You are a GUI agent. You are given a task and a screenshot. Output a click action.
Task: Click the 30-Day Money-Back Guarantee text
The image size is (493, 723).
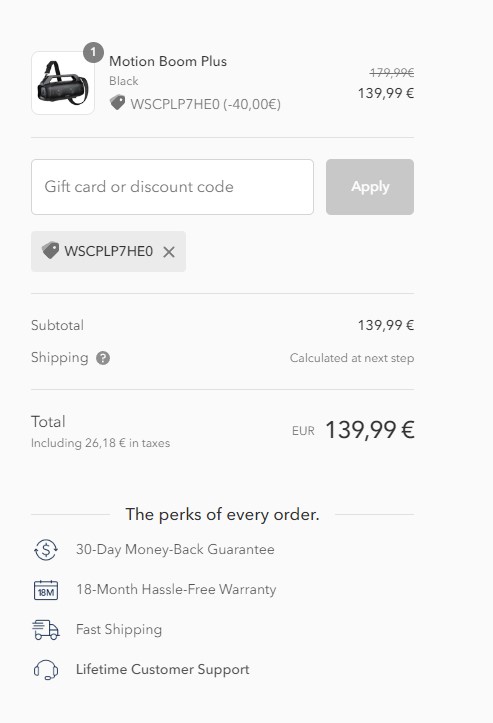pyautogui.click(x=175, y=549)
